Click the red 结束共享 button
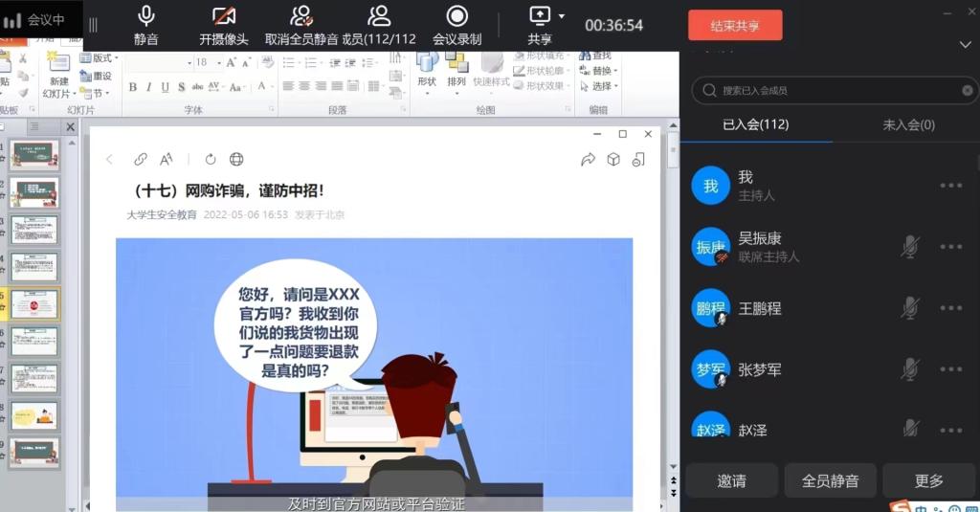This screenshot has width=980, height=512. (734, 26)
